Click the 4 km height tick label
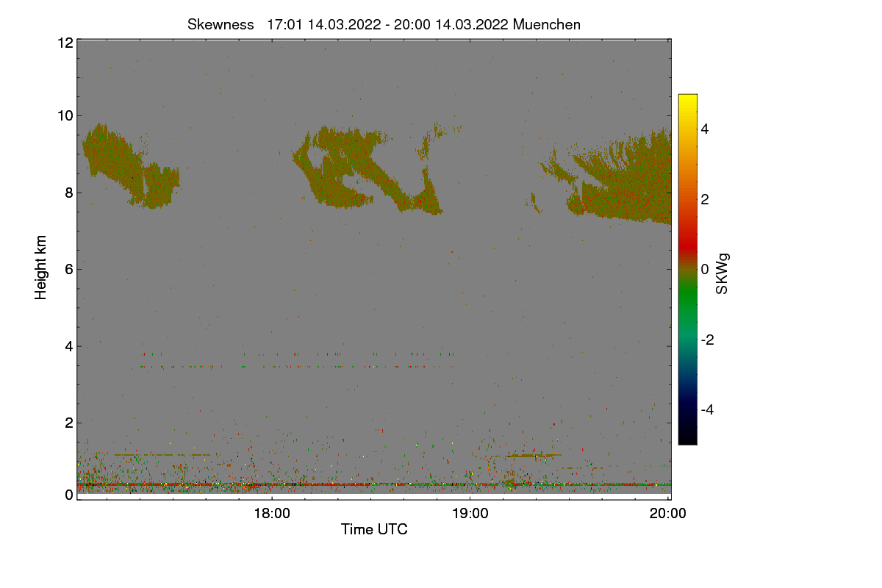The width and height of the screenshot is (882, 588). [x=68, y=346]
